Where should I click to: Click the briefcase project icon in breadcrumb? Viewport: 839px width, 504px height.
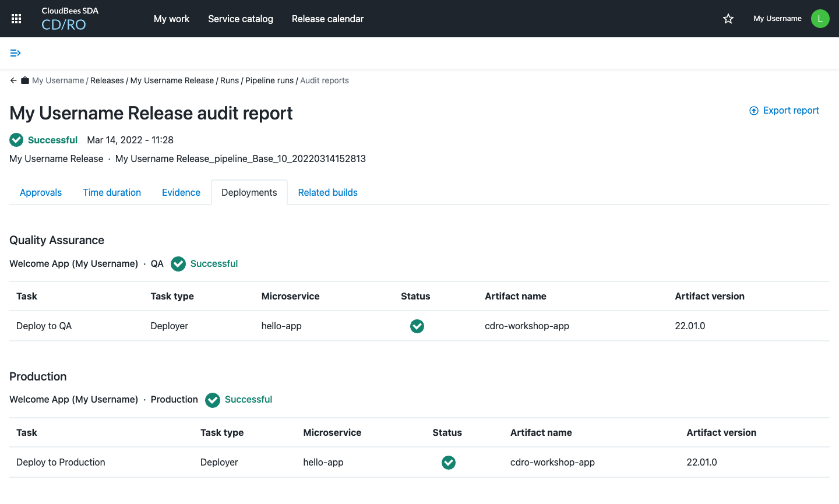tap(25, 80)
